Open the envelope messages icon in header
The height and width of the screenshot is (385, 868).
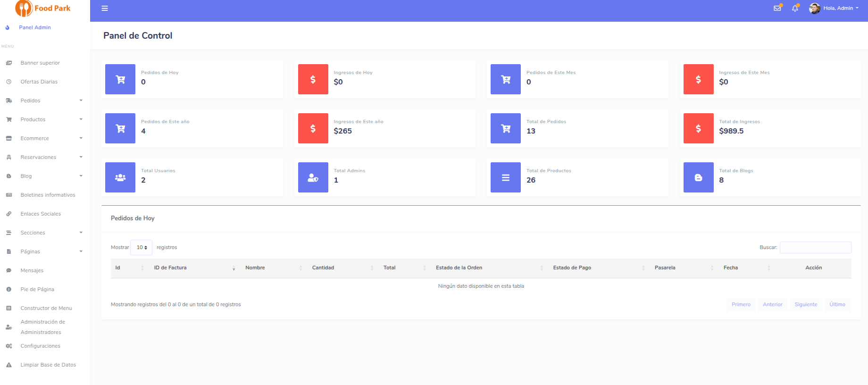pyautogui.click(x=777, y=8)
